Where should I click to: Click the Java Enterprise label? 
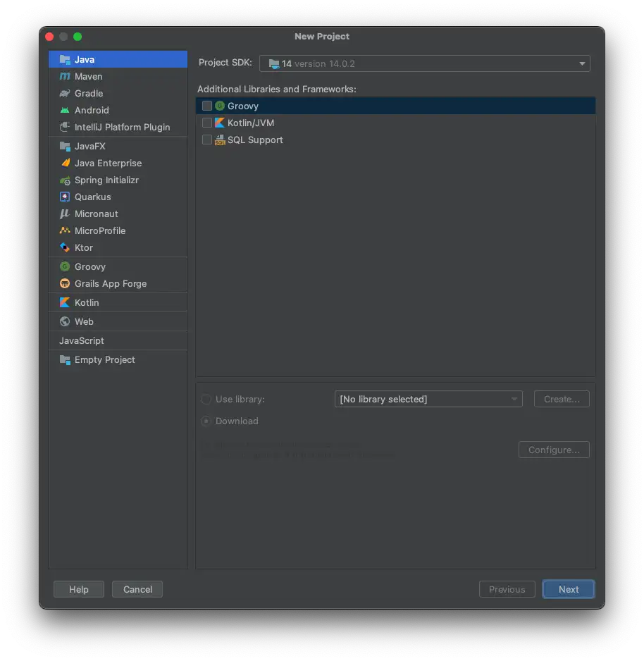[108, 163]
